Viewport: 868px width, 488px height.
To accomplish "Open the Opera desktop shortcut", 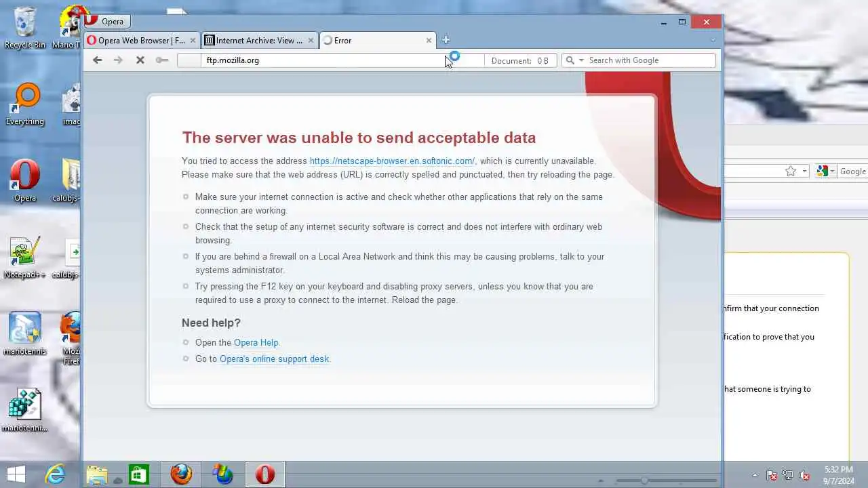I will [25, 182].
